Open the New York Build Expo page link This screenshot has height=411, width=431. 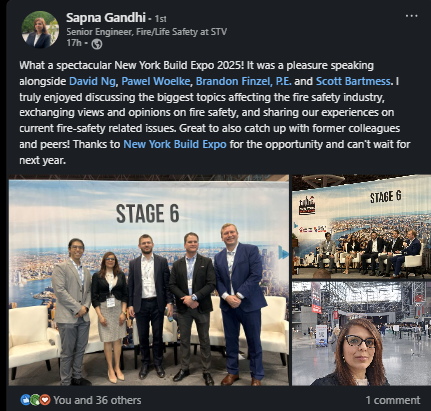coord(175,144)
